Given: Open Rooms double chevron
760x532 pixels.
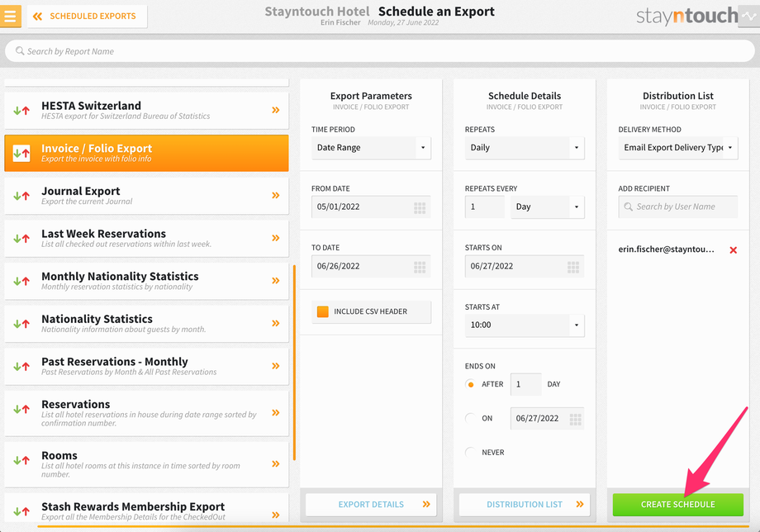Looking at the screenshot, I should (x=276, y=463).
